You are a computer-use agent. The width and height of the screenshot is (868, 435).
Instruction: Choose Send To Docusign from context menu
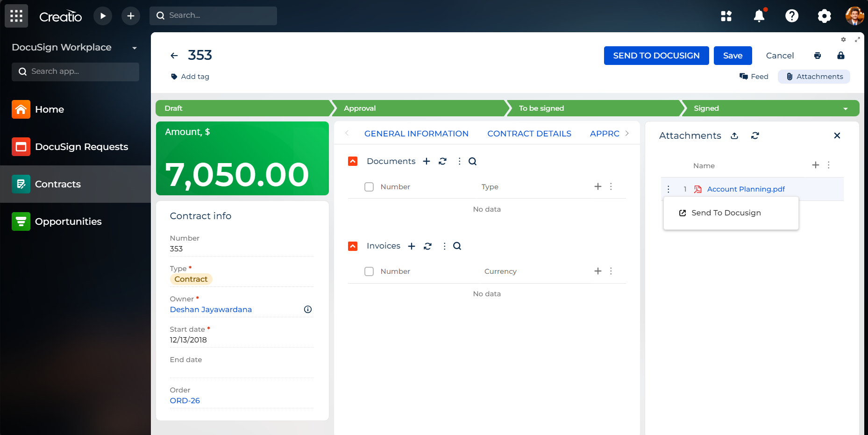[x=731, y=213]
